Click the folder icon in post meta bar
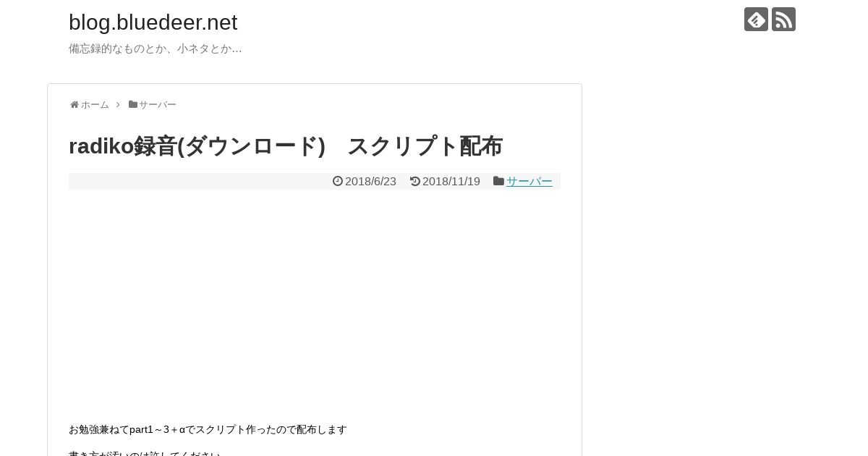868x456 pixels. (x=498, y=181)
